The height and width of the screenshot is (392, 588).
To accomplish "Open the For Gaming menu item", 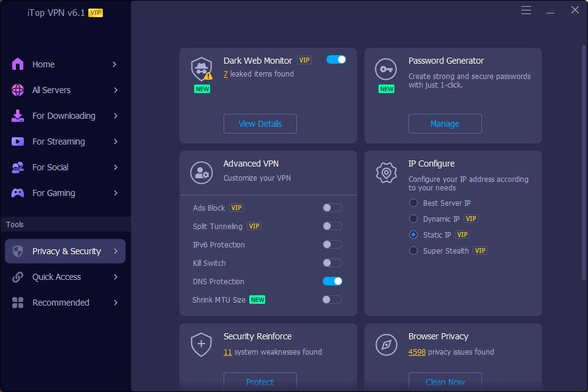I will click(x=66, y=193).
